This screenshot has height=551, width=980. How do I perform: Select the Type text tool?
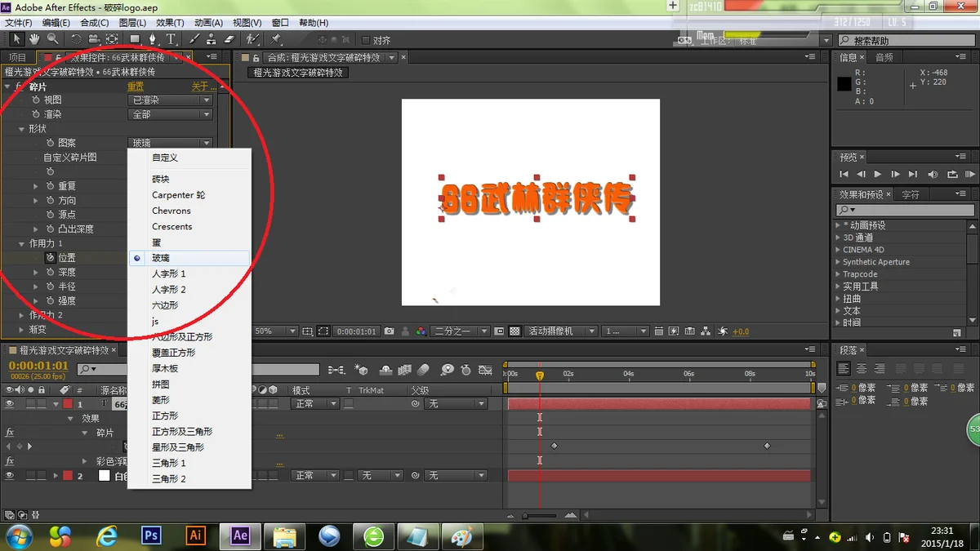[x=171, y=39]
